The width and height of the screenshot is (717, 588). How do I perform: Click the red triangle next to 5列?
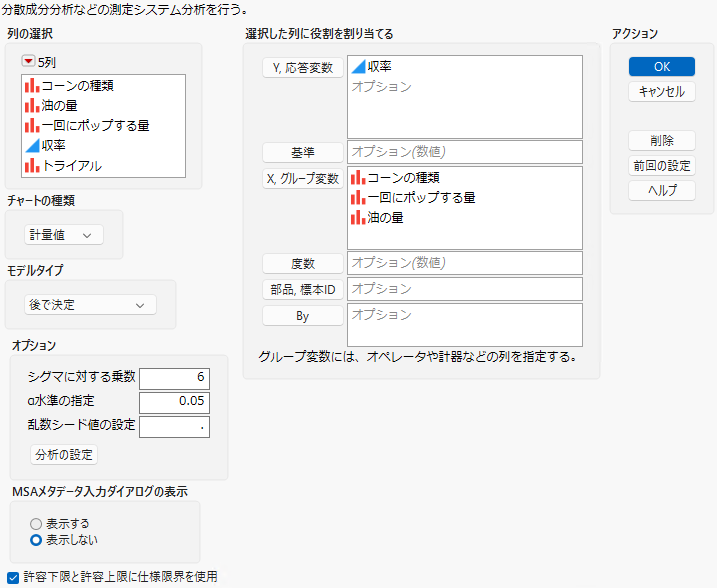[28, 61]
